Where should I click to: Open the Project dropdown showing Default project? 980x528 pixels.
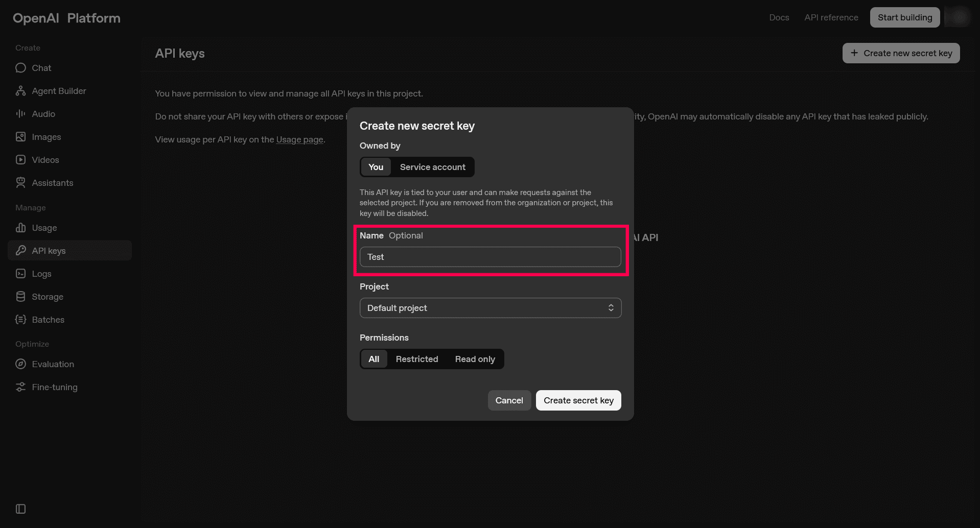[490, 307]
